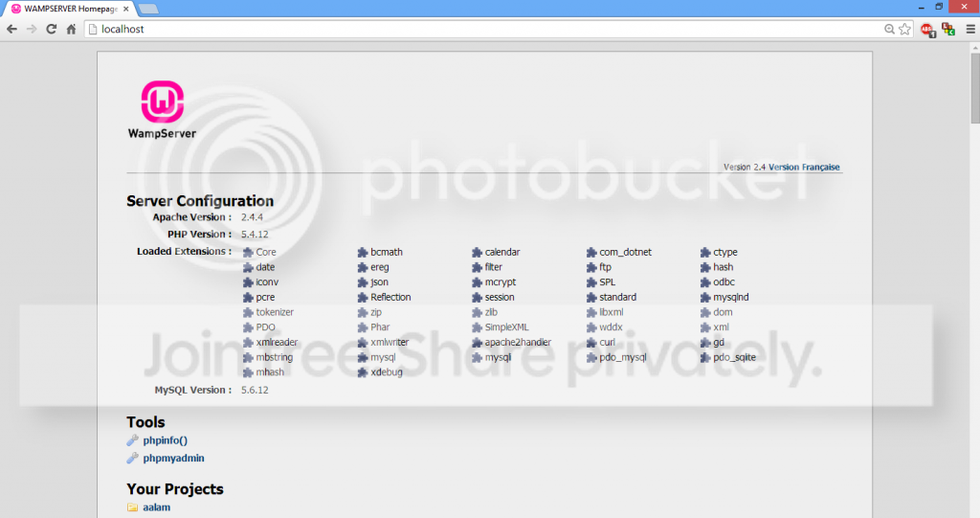The height and width of the screenshot is (518, 980).
Task: Open a new browser tab
Action: click(148, 9)
